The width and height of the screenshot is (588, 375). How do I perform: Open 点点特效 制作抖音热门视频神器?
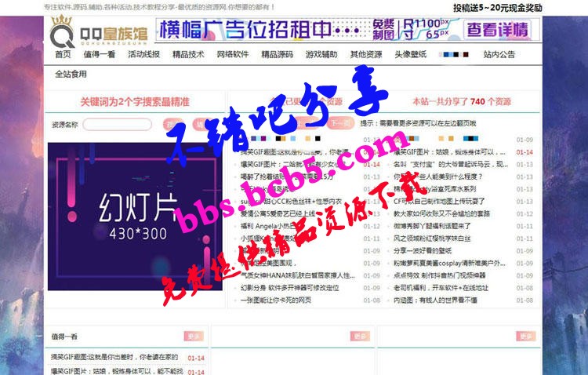tap(440, 275)
